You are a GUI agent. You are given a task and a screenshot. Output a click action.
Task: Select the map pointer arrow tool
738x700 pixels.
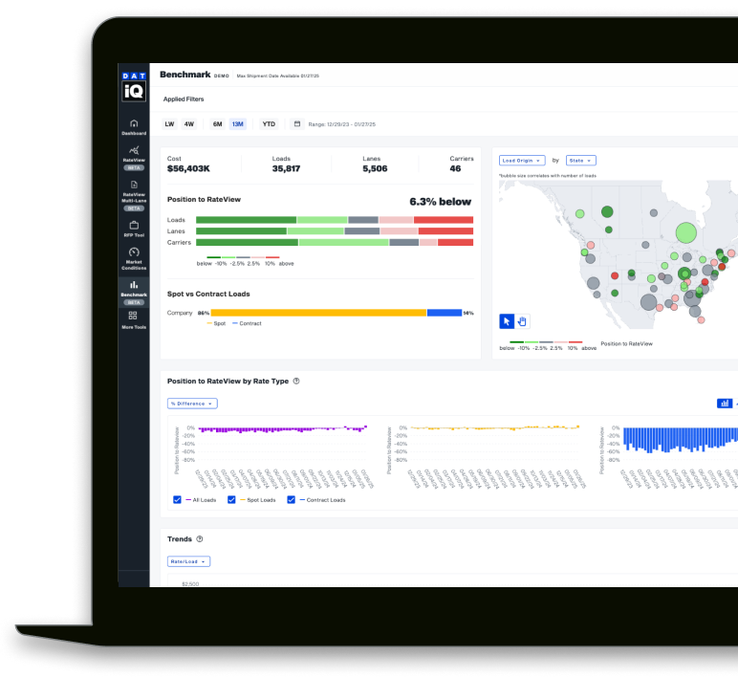pyautogui.click(x=507, y=321)
